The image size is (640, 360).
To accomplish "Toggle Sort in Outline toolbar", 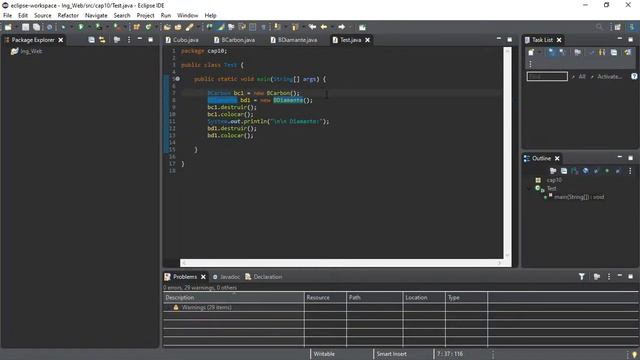I will tap(574, 171).
